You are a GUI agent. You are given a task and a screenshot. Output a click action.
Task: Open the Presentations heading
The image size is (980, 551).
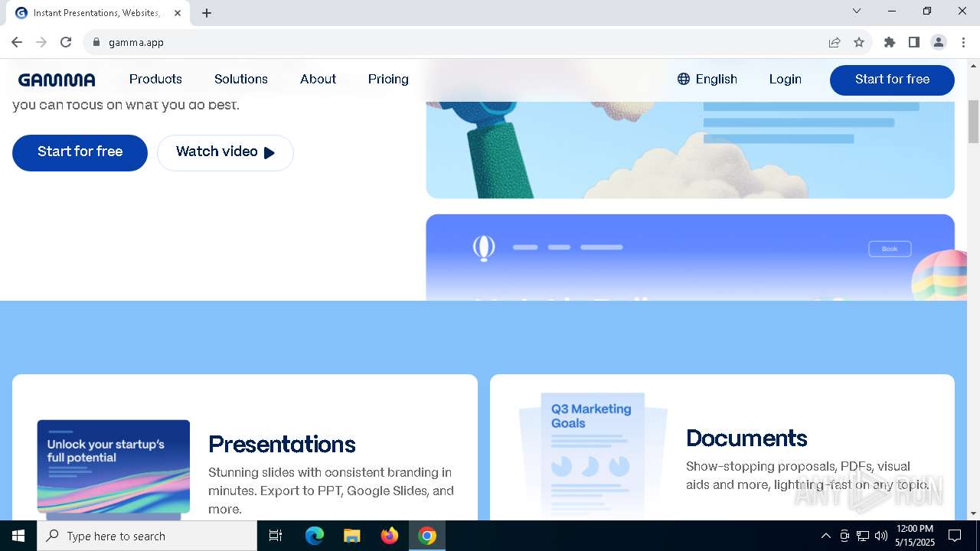click(x=282, y=445)
